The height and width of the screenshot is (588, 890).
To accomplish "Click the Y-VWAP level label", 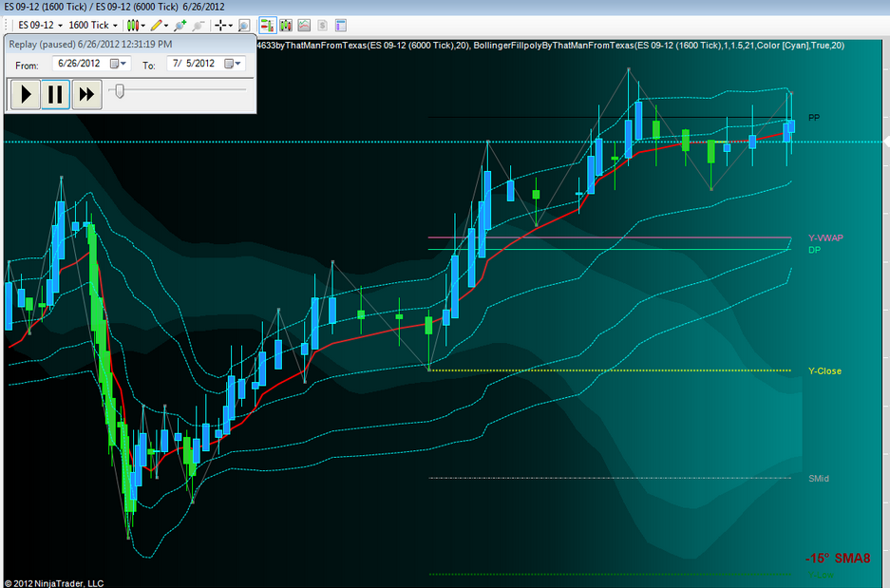I will (x=825, y=237).
